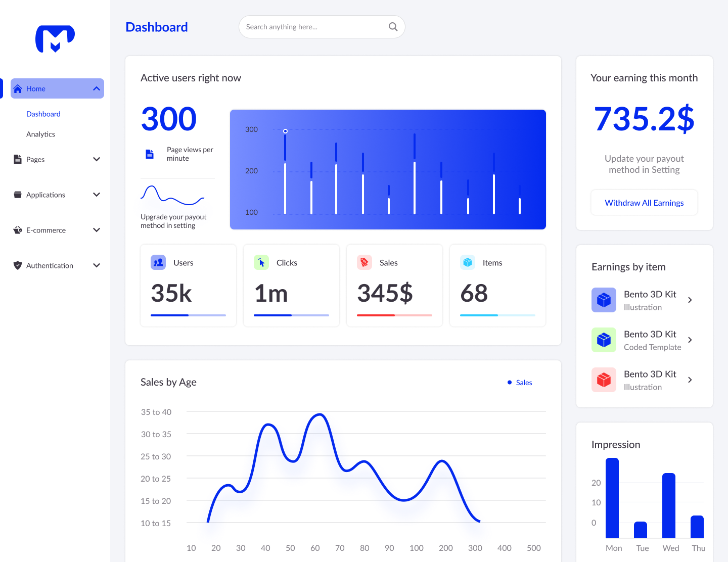The height and width of the screenshot is (562, 728).
Task: Select Applications in the sidebar
Action: 57,195
